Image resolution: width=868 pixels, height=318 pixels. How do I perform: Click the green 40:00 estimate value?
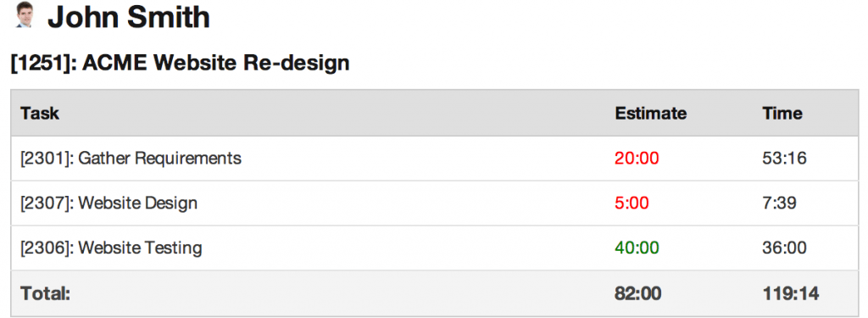pos(637,248)
